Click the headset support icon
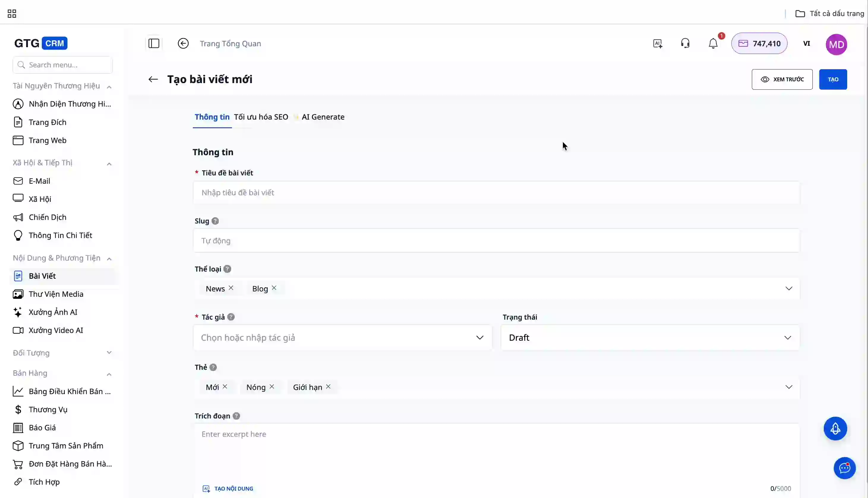868x498 pixels. (685, 43)
